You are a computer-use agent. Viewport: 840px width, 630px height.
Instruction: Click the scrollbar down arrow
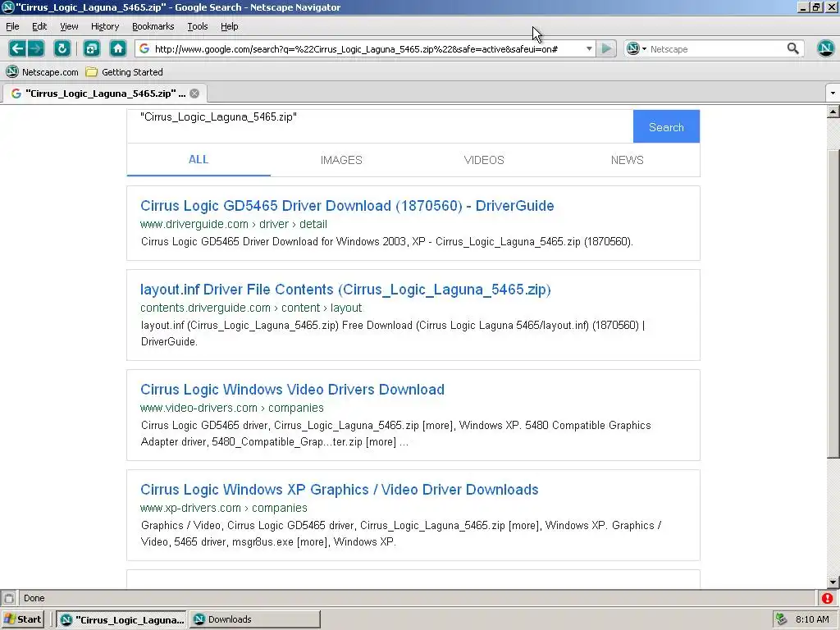pos(833,582)
